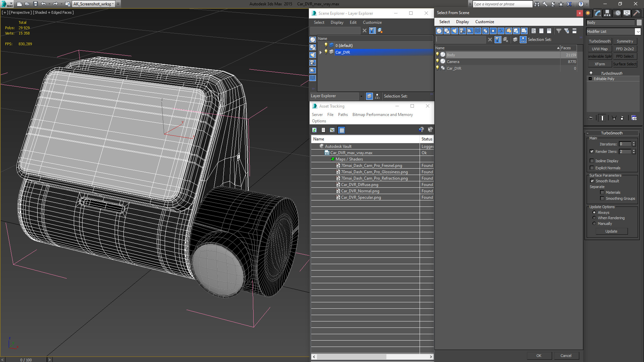
Task: Open Customize menu in Scene Explorer
Action: [372, 22]
